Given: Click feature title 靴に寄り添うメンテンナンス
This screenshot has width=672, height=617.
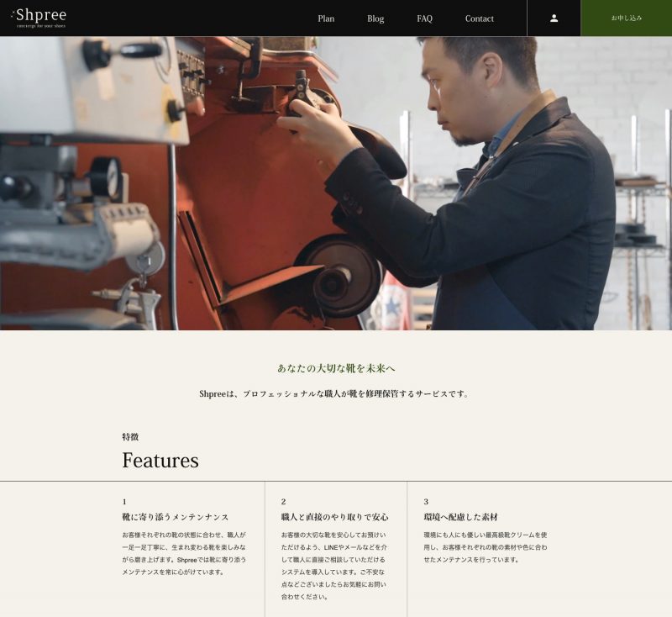Looking at the screenshot, I should click(x=176, y=517).
